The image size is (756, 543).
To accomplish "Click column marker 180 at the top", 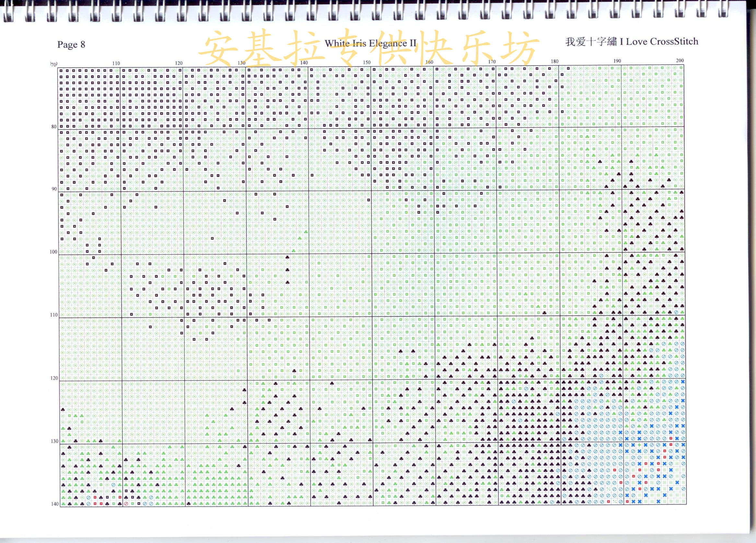I will click(555, 61).
